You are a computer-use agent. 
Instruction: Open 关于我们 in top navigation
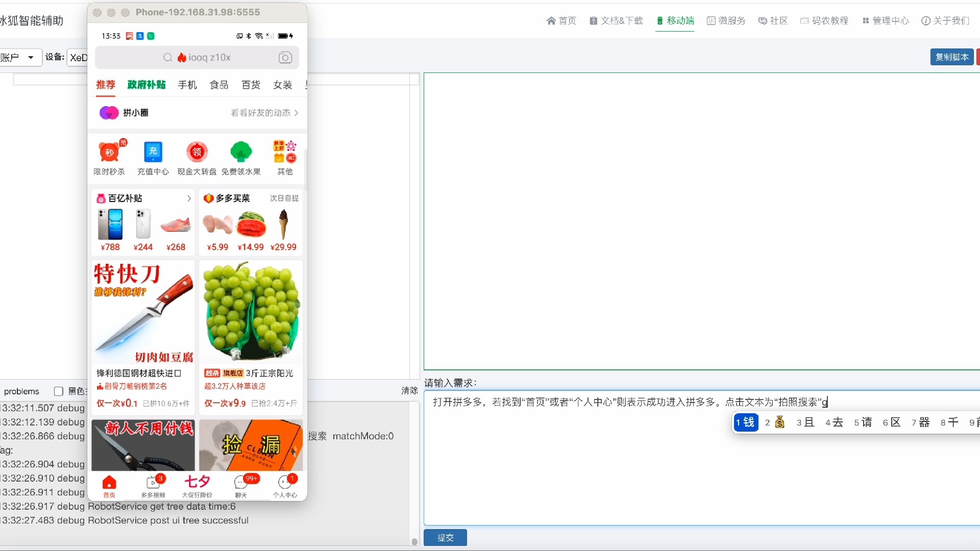click(x=945, y=21)
